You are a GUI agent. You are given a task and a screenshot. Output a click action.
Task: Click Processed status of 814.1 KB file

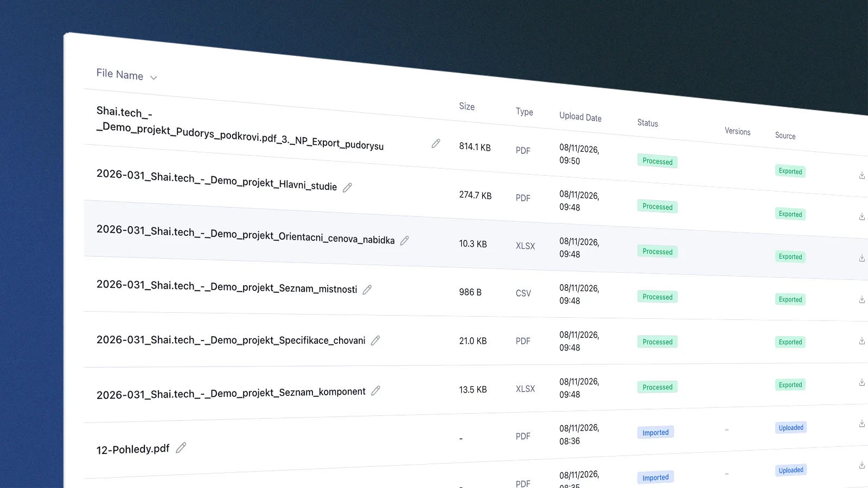click(658, 161)
